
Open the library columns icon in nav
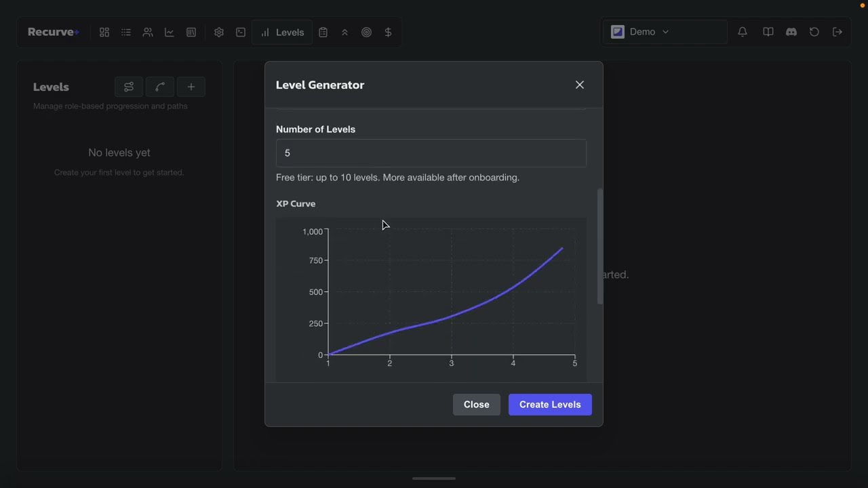[x=191, y=32]
